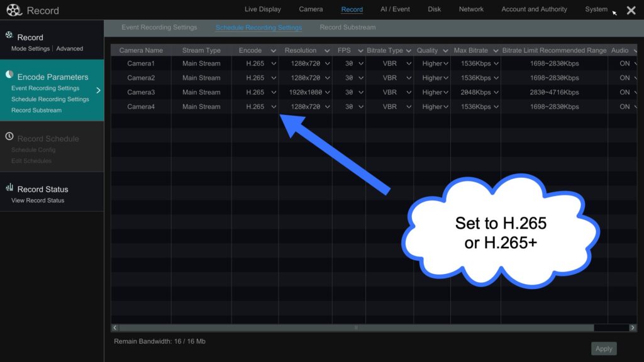Click the Record Schedule clock icon

[9, 136]
